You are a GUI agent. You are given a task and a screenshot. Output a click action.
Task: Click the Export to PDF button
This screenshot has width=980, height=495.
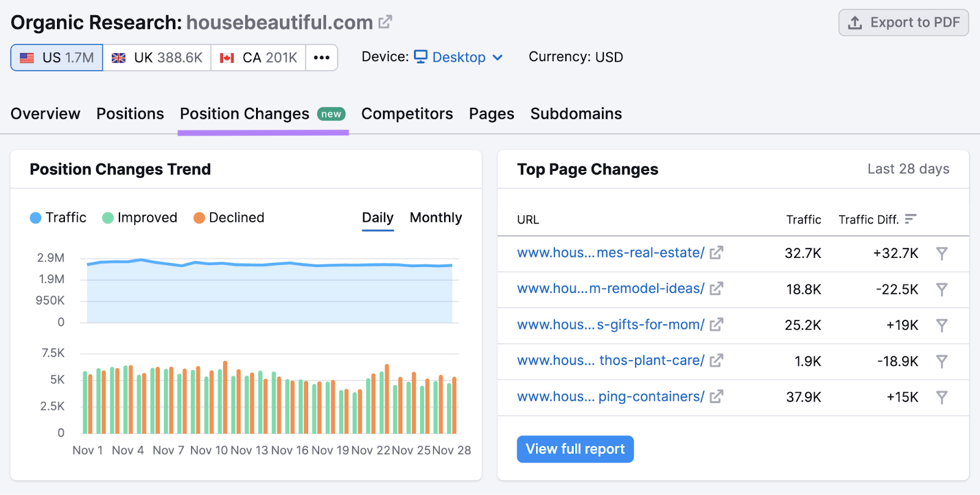click(x=903, y=23)
